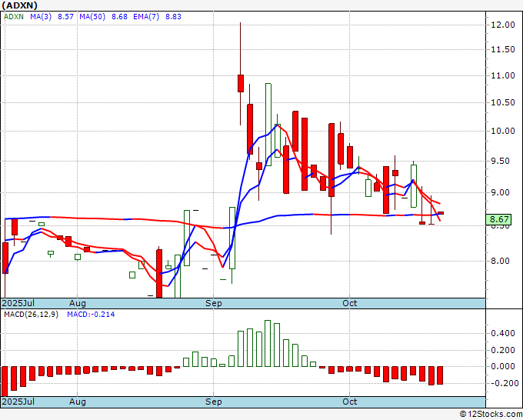The height and width of the screenshot is (420, 523).
Task: Click the ©12Stocks.com credit link
Action: point(491,415)
